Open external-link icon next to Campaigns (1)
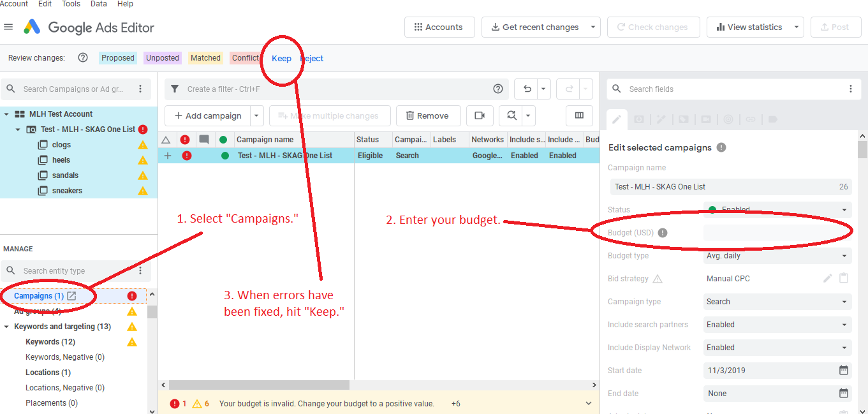 tap(71, 296)
